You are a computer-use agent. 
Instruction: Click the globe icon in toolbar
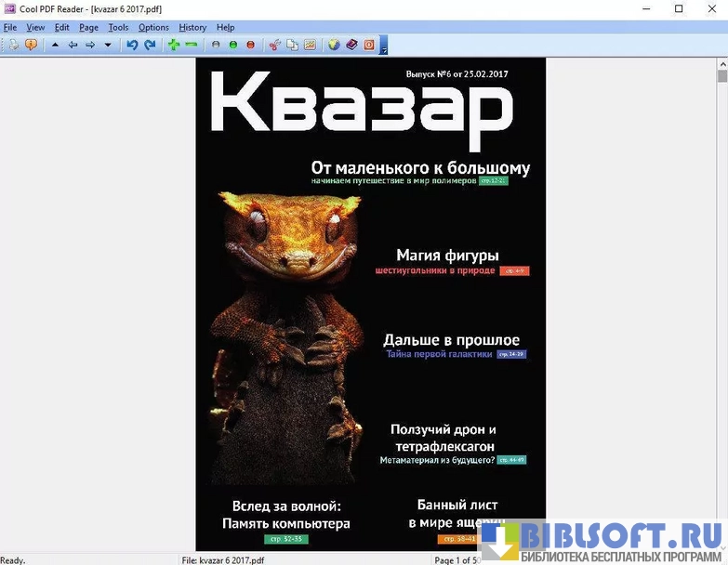tap(334, 44)
